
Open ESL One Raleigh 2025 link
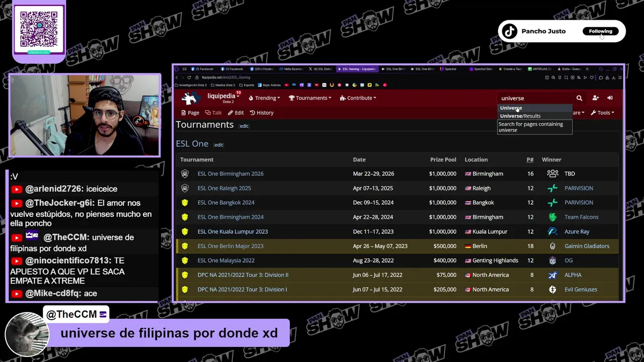(x=224, y=189)
